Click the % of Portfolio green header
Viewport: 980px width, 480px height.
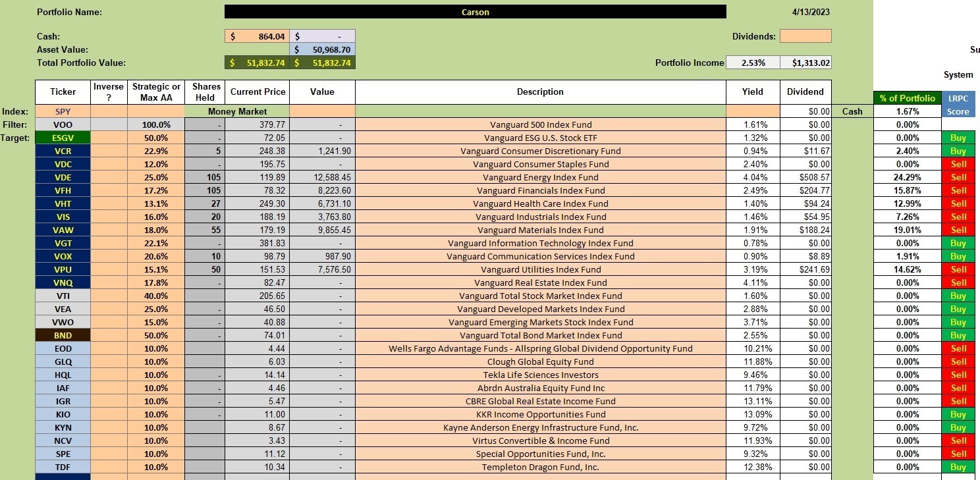coord(907,98)
